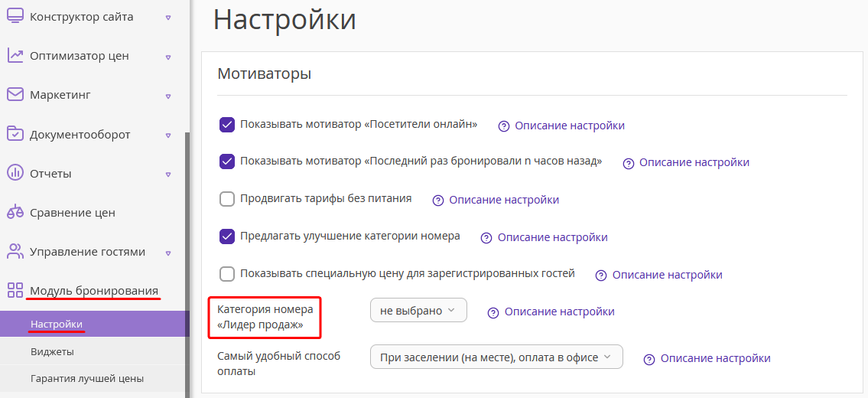Expand Оптимизатор цен submenu arrow
The width and height of the screenshot is (868, 398).
[168, 57]
